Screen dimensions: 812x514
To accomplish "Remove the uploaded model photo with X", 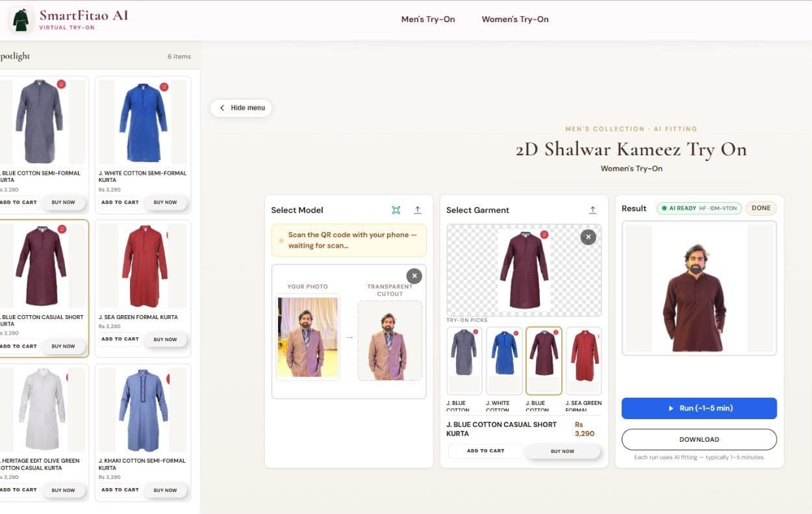I will [x=414, y=276].
